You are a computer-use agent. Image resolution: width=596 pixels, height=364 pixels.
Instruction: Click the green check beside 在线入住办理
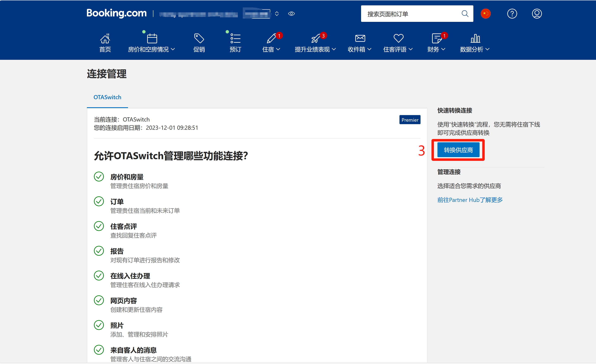click(x=99, y=275)
